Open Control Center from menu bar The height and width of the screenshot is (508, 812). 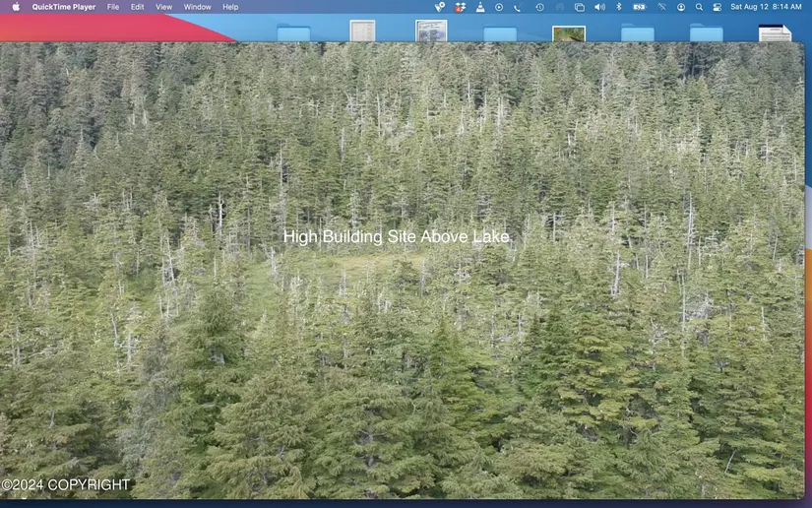click(x=718, y=7)
